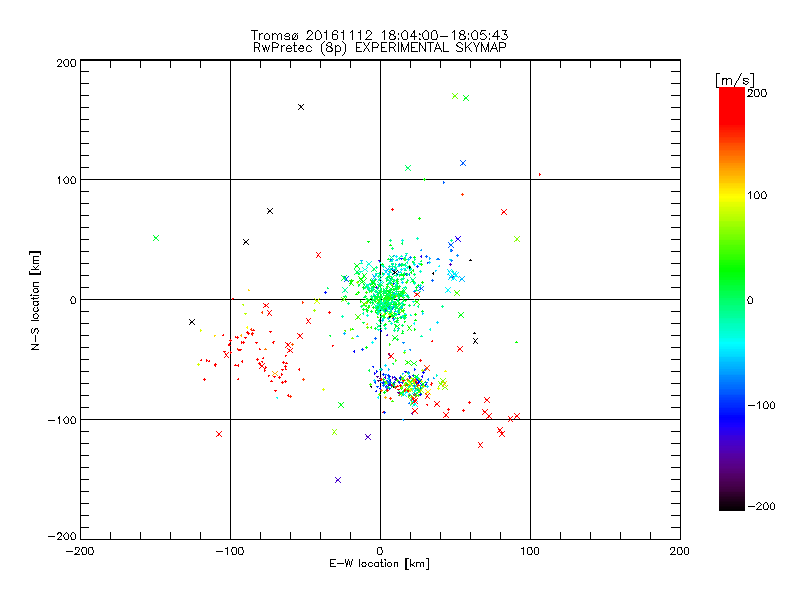
Task: Select the green X marker near 18 km east, 110 km north
Action: click(x=408, y=168)
